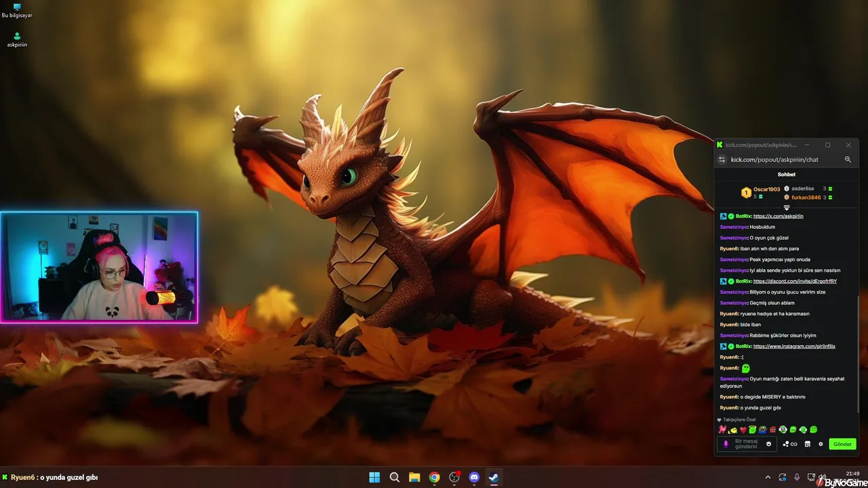
Task: Insert the crying Pepe emote
Action: point(763,430)
